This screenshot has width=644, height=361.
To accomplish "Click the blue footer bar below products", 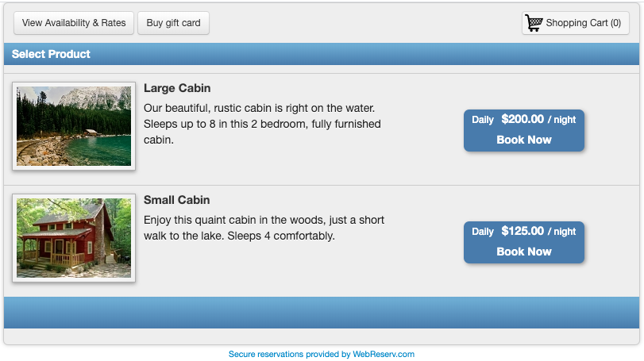I will (x=322, y=313).
